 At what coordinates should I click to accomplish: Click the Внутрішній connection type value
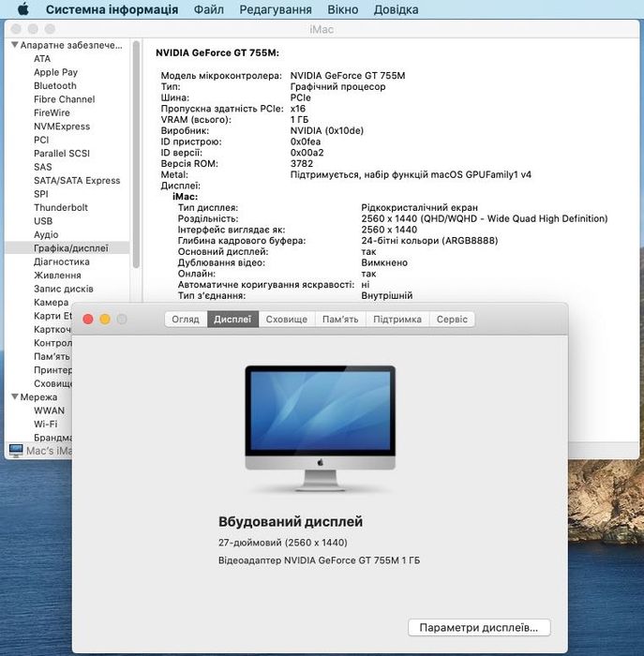pos(386,295)
